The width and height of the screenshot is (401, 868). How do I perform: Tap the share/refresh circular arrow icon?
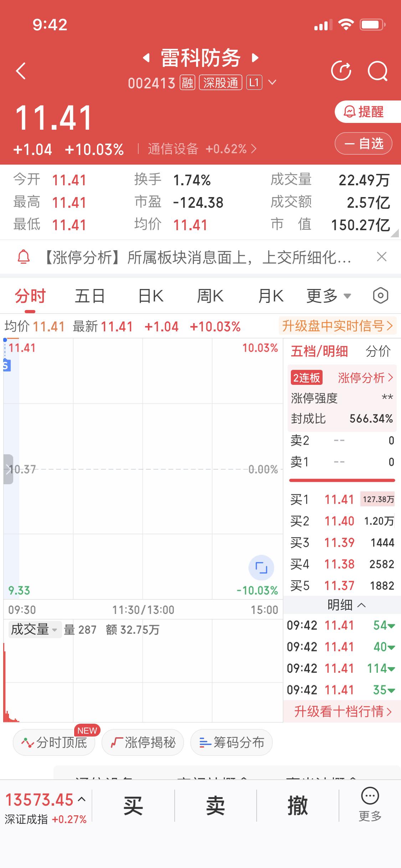[341, 71]
